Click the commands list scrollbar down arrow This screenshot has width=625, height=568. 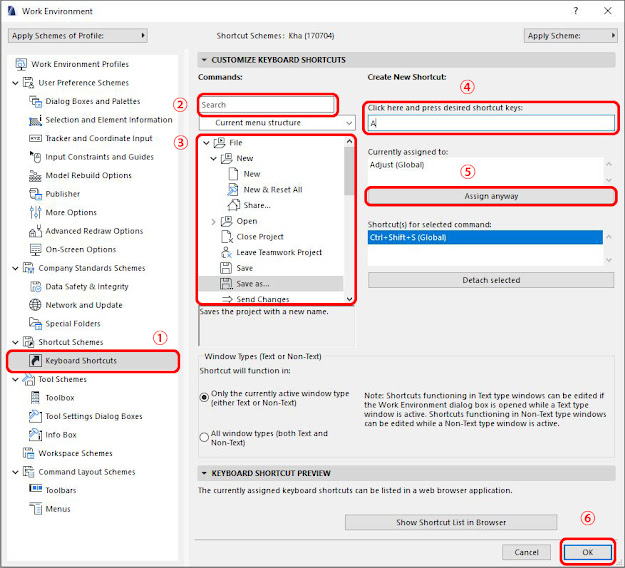(349, 299)
